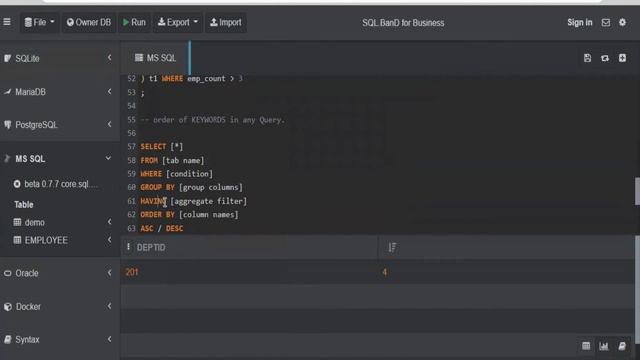Open the File dropdown menu
The image size is (640, 360).
39,22
